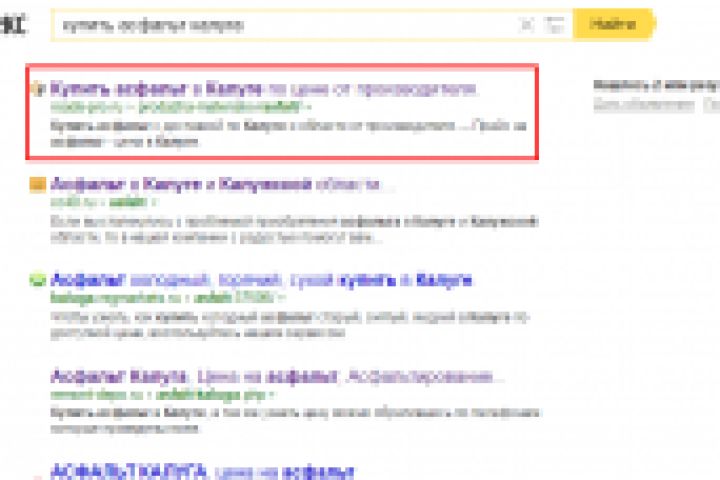Screen dimensions: 720x480
Task: Expand dropdown arrow after first result's green URL
Action: (309, 107)
